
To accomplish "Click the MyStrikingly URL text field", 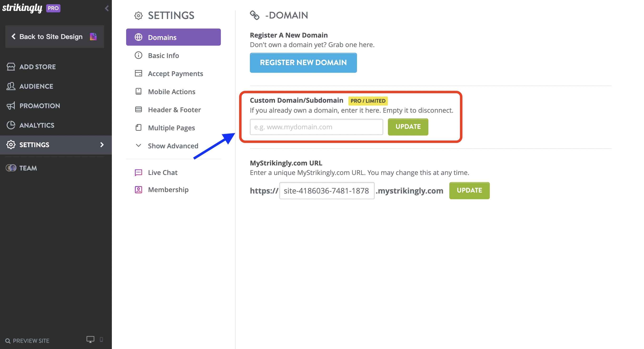I will (x=327, y=191).
